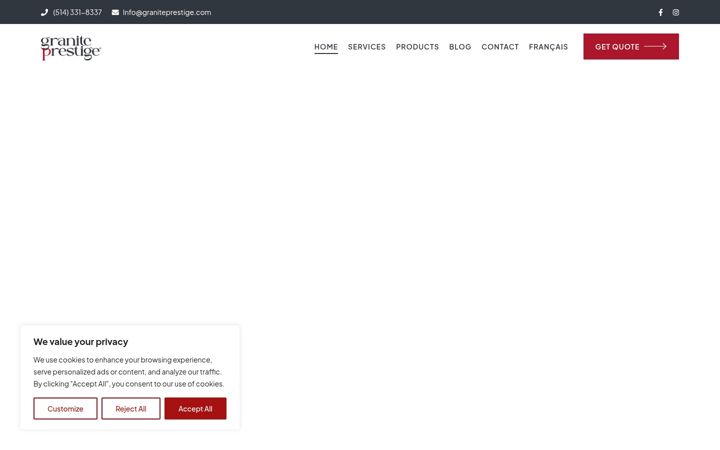Email info@graniteprestige.com link
720x450 pixels.
click(x=167, y=12)
